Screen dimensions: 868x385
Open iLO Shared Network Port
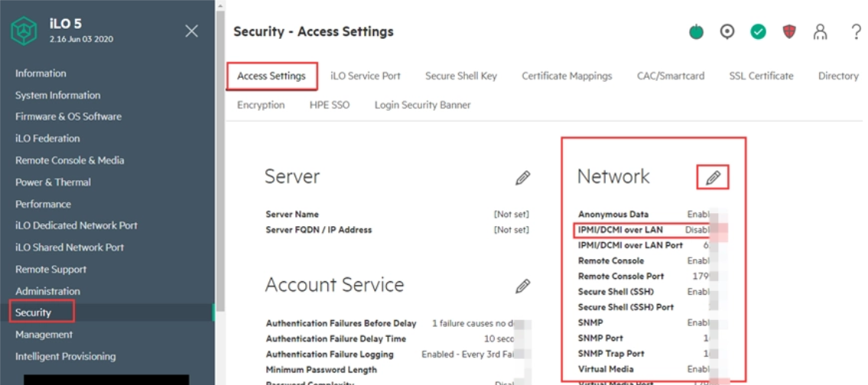pyautogui.click(x=70, y=247)
